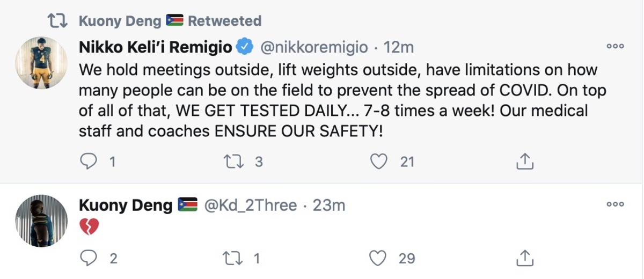Click the 23m timestamp on Kuony's tweet
This screenshot has width=644, height=279.
pyautogui.click(x=328, y=205)
